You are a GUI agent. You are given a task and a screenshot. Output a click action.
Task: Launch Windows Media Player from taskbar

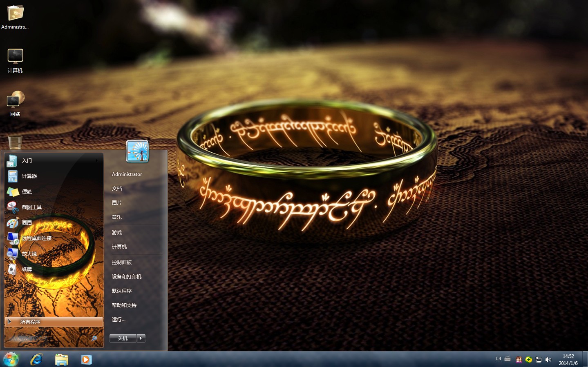pos(86,360)
